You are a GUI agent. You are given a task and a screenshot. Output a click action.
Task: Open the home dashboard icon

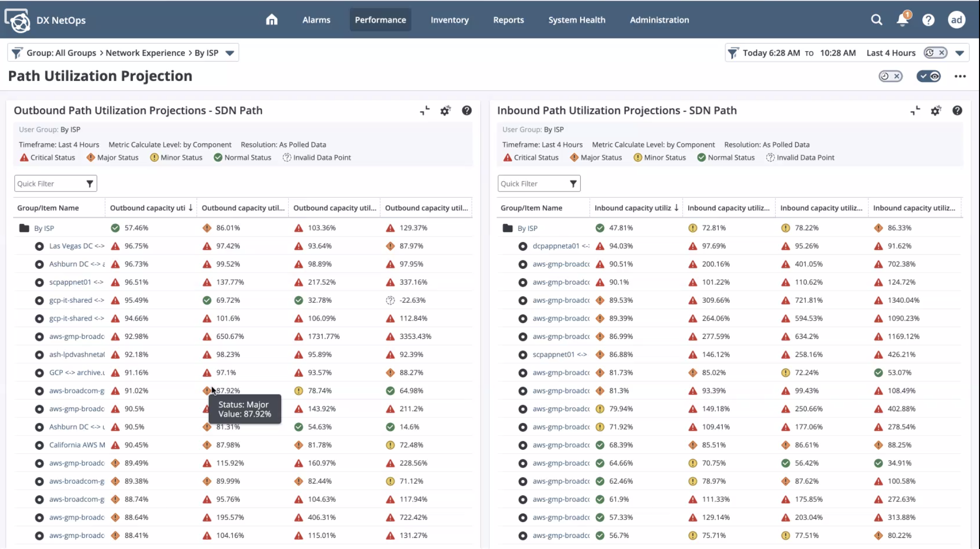pos(272,20)
